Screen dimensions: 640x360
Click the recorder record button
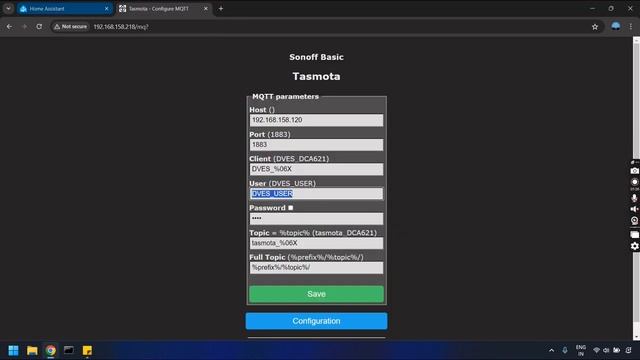tap(634, 182)
